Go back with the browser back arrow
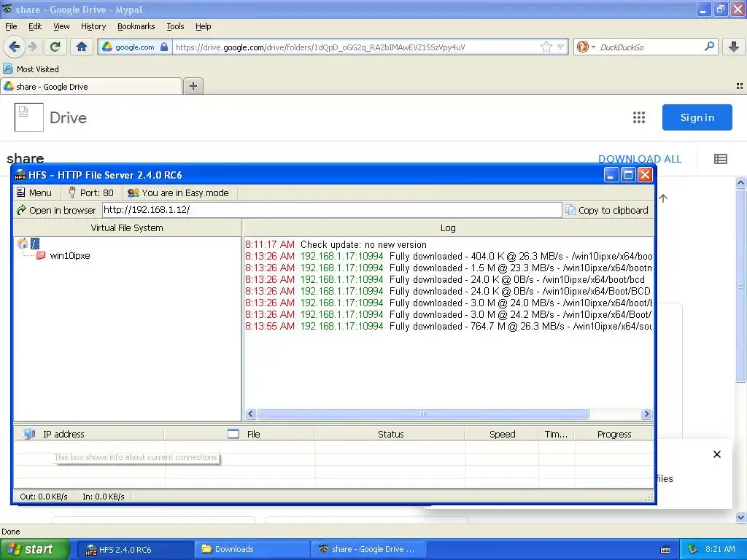The width and height of the screenshot is (747, 560). (14, 47)
